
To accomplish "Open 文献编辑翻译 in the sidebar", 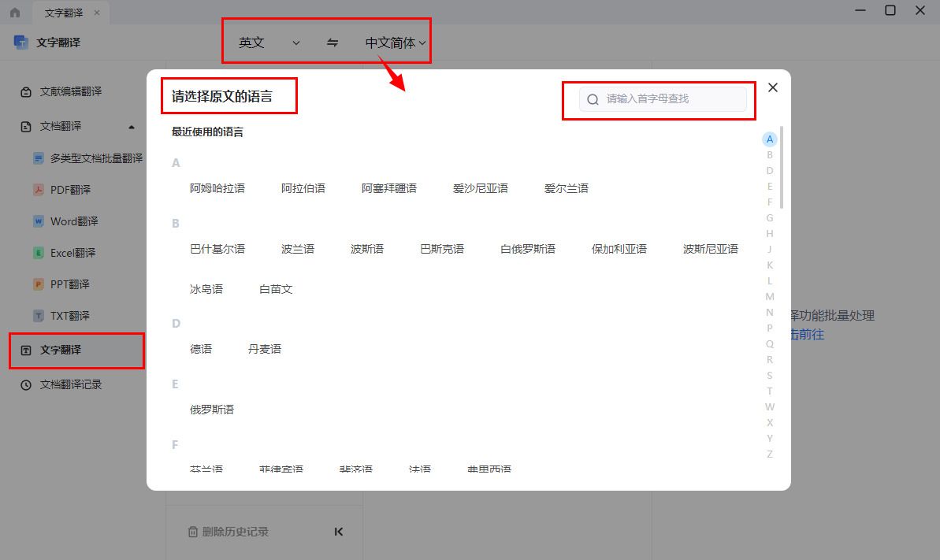I will pos(71,91).
